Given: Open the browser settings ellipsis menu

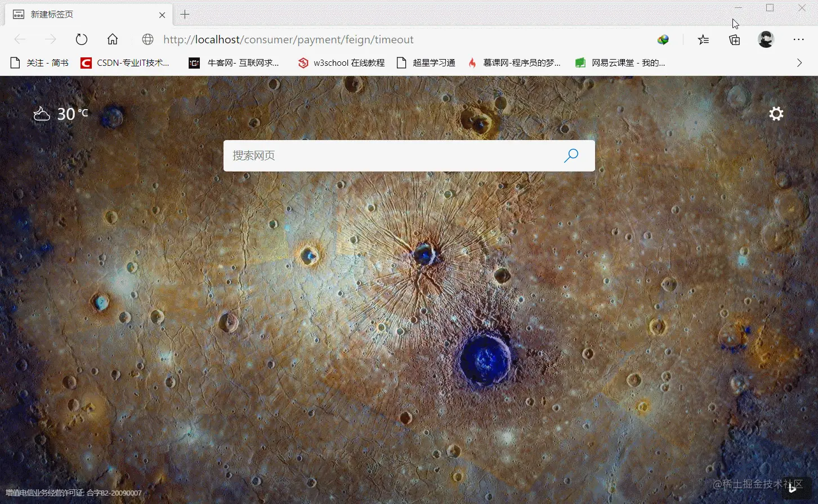Looking at the screenshot, I should click(798, 39).
